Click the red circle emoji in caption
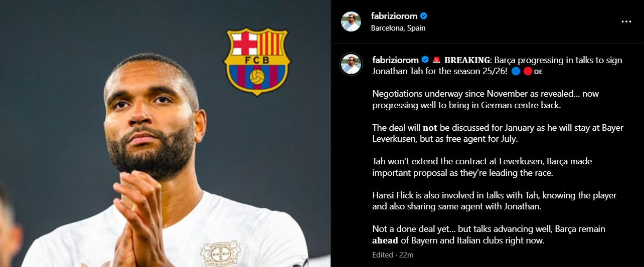 [528, 71]
